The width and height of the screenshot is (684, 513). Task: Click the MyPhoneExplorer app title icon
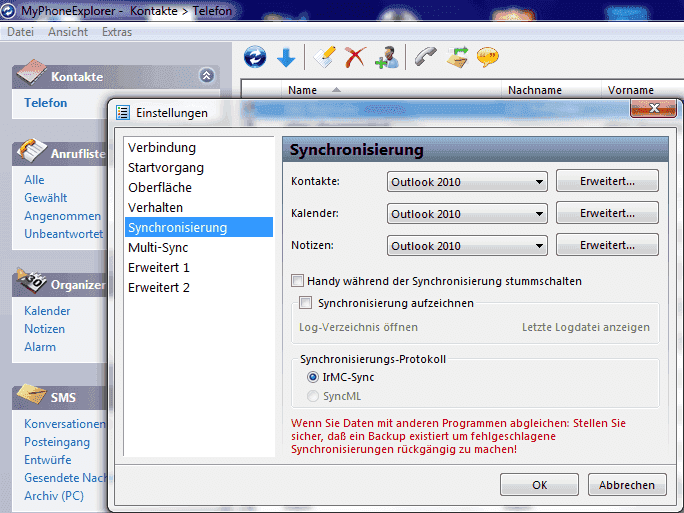click(x=8, y=10)
